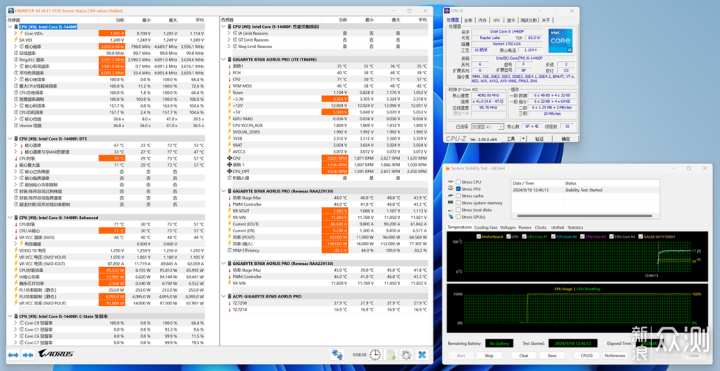The height and width of the screenshot is (371, 720).
Task: Enable the Stress local disks checkbox
Action: [x=458, y=209]
